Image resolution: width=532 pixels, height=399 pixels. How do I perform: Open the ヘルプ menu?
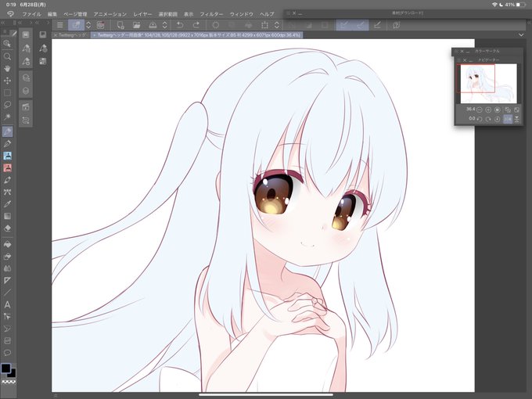pos(267,14)
